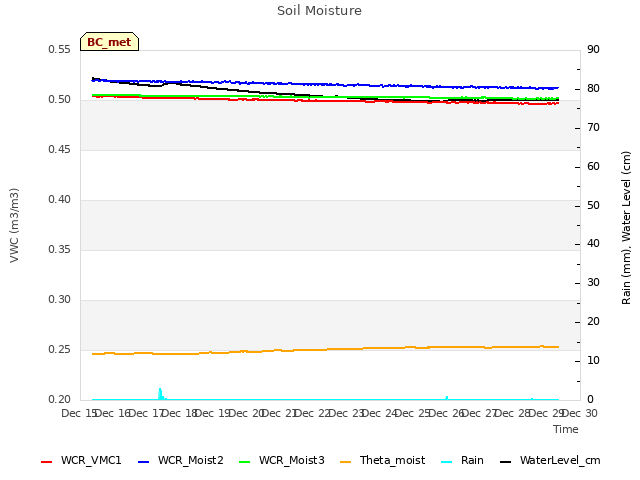Click the WCR_VMC1 legend entry
Viewport: 640px width, 480px height.
pyautogui.click(x=81, y=461)
